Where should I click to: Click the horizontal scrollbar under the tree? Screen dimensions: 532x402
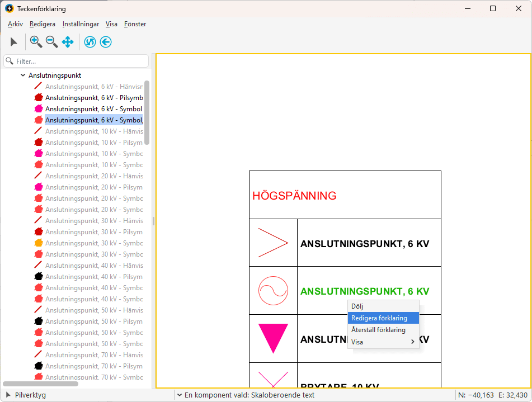(40, 384)
